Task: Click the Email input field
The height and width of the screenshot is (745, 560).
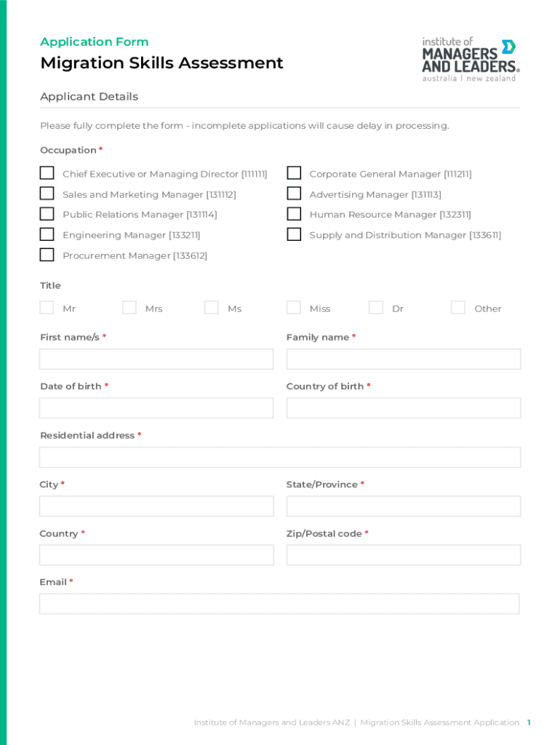Action: coord(279,604)
